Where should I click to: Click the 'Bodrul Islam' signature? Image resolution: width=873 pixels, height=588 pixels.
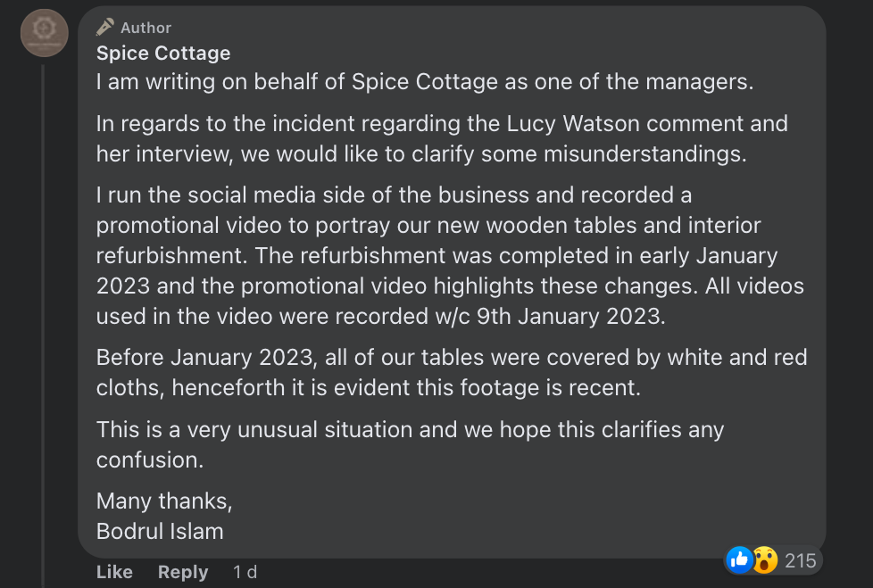coord(160,531)
